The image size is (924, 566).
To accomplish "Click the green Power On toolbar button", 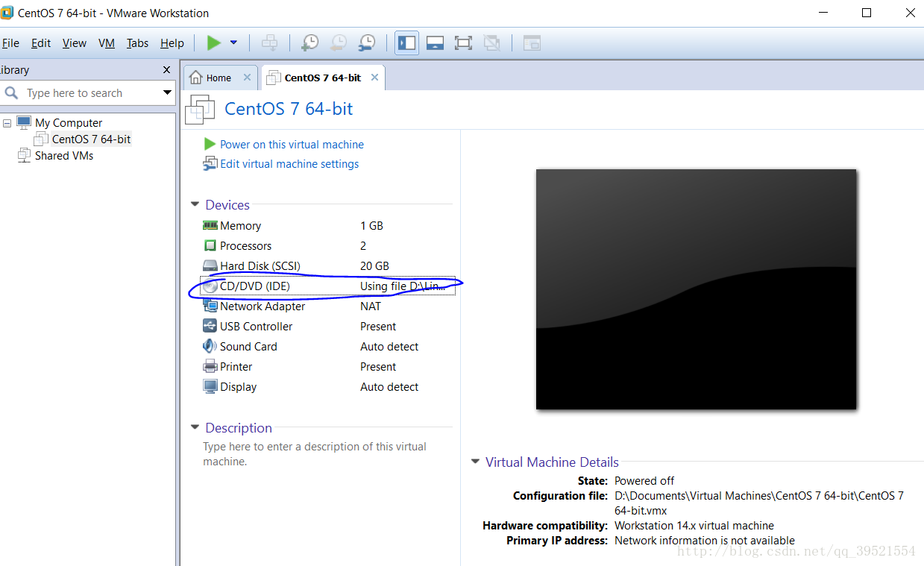I will coord(214,43).
